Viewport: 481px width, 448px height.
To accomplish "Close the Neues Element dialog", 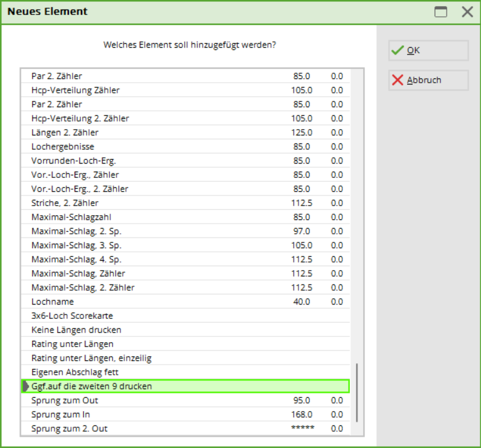I will (x=467, y=12).
